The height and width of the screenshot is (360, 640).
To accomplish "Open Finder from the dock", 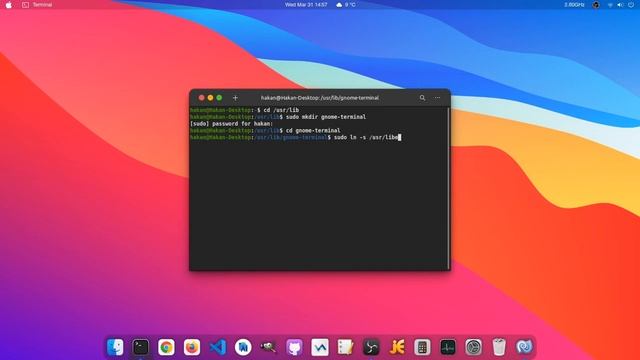I will click(115, 347).
